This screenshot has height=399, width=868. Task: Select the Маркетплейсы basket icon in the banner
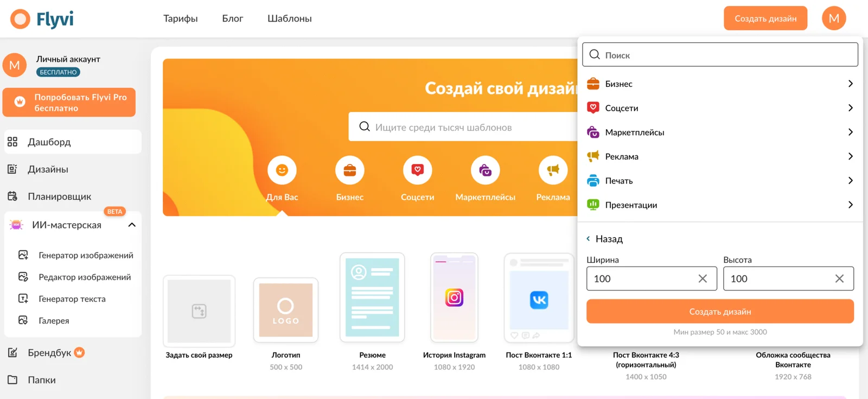tap(486, 170)
